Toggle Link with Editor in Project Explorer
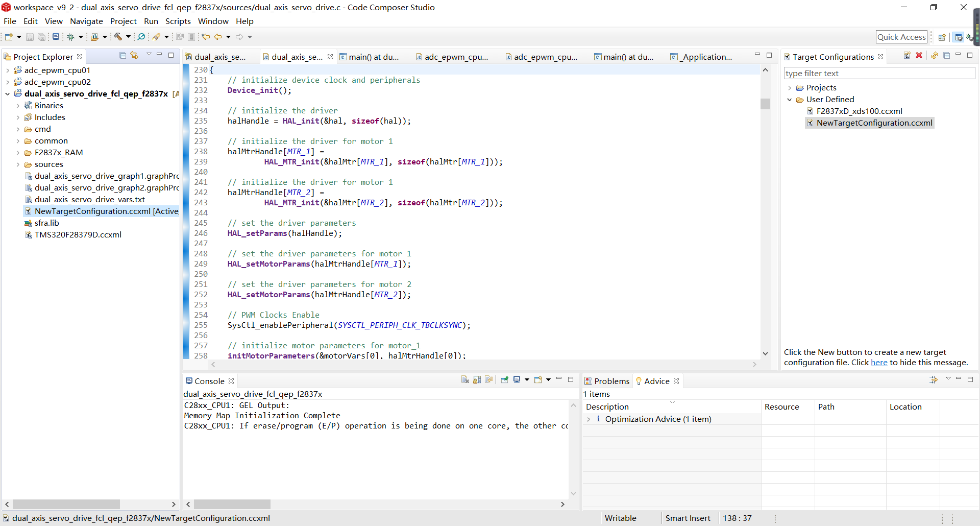 (x=134, y=55)
